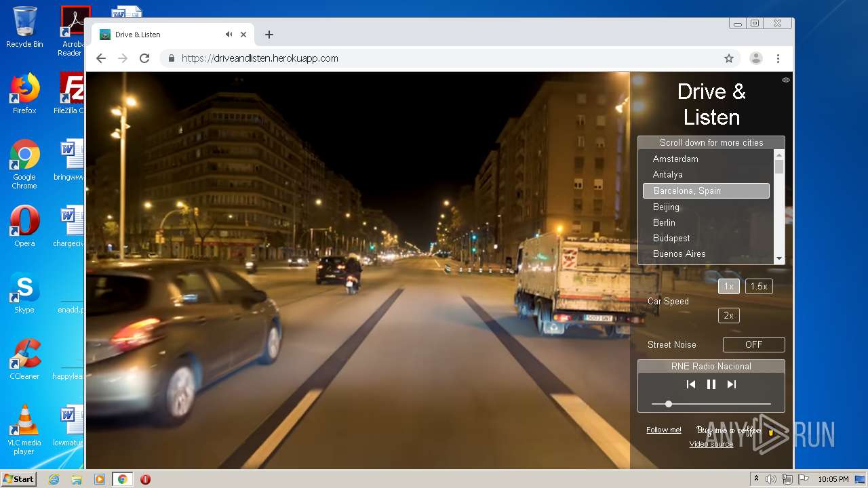The height and width of the screenshot is (488, 868).
Task: Open the VLC media player shortcut
Action: click(x=24, y=430)
